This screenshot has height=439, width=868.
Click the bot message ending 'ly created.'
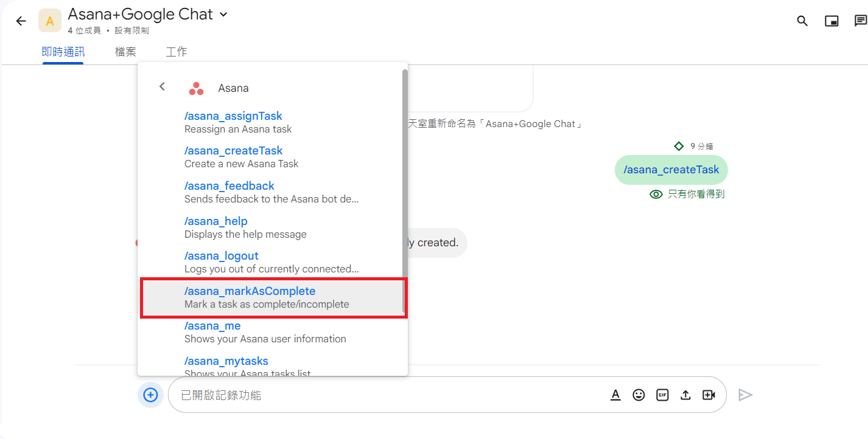[437, 243]
